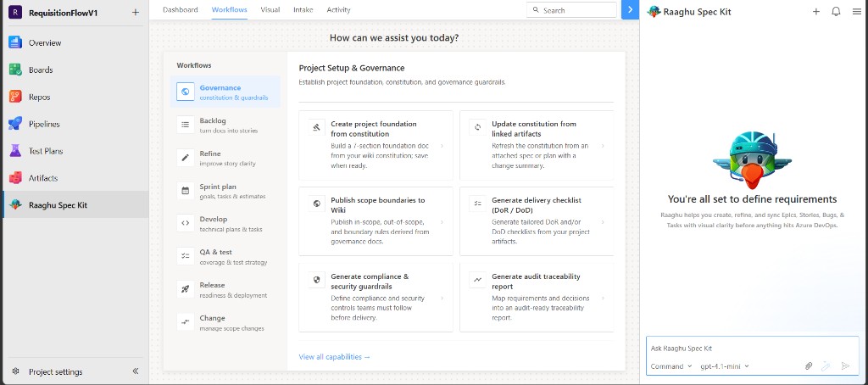Viewport: 868px width, 385px height.
Task: Collapse panel with blue arrow button
Action: click(x=630, y=10)
